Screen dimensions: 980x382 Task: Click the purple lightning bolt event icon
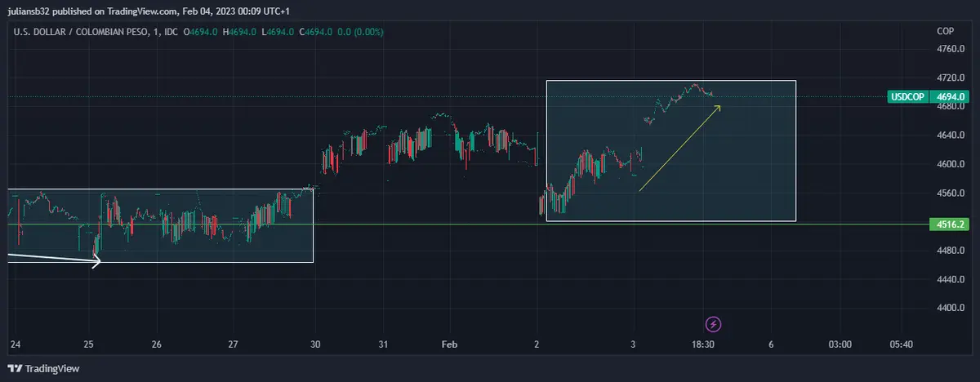pyautogui.click(x=713, y=324)
